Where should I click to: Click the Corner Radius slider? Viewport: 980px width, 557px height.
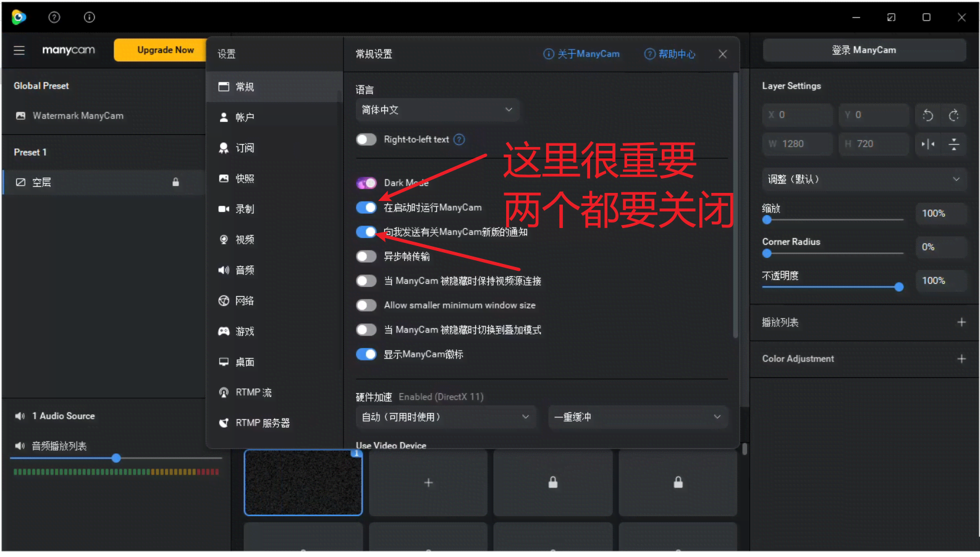[833, 253]
